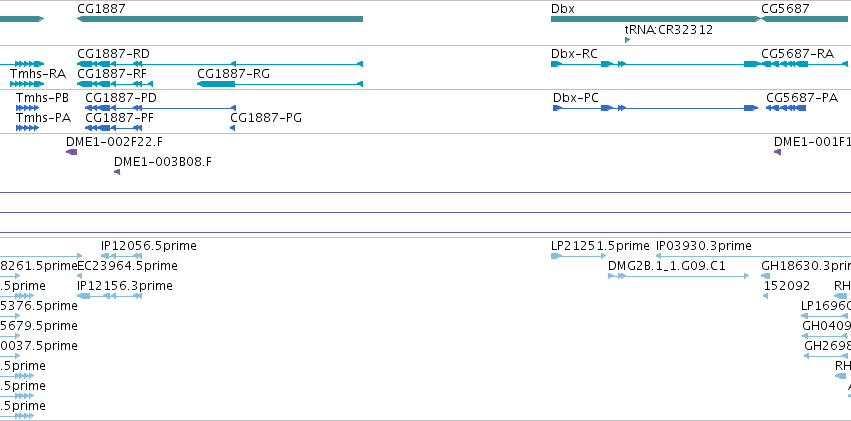This screenshot has width=851, height=421.
Task: Click the CG1887-RG label text
Action: coord(233,74)
